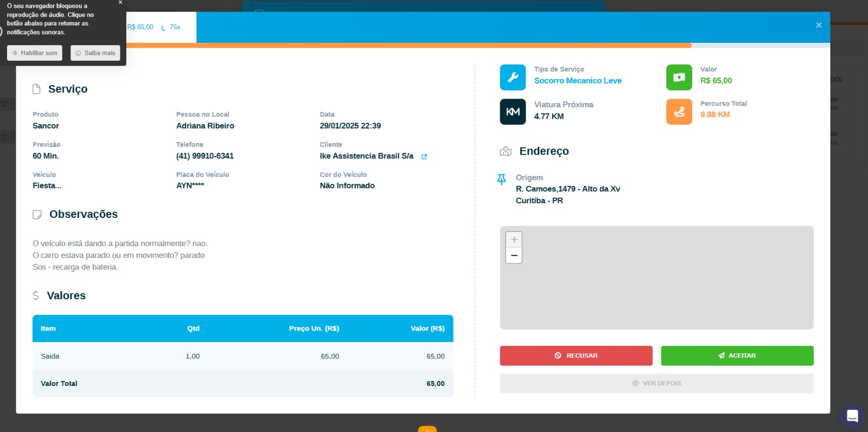
Task: Close the service details modal
Action: tap(819, 25)
